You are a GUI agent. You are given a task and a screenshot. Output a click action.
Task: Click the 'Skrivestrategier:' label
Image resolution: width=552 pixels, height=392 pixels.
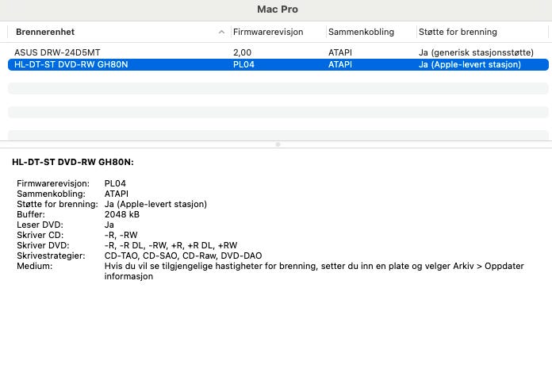pyautogui.click(x=51, y=256)
